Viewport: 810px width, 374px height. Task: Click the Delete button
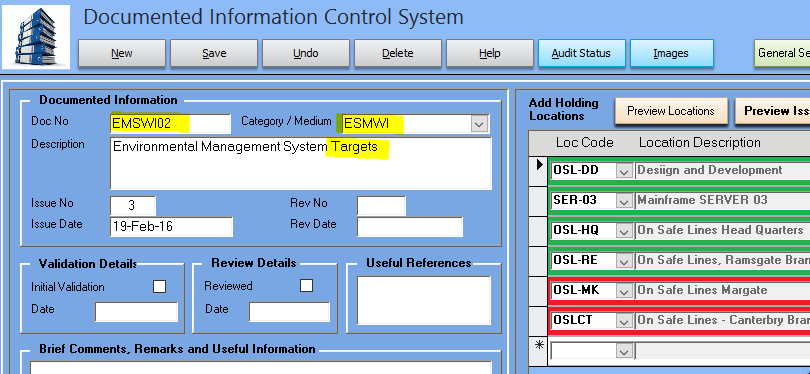(x=398, y=53)
